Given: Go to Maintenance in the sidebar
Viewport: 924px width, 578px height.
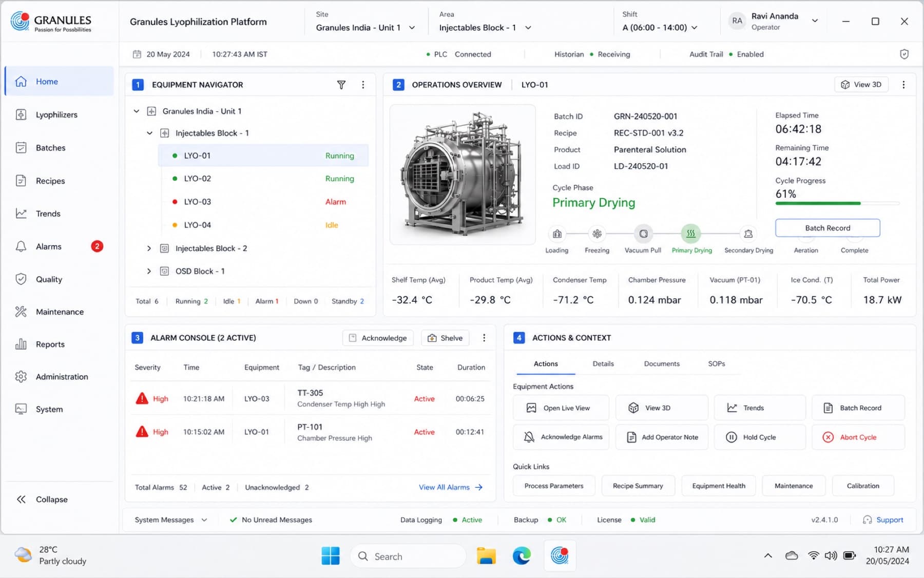Looking at the screenshot, I should click(59, 312).
